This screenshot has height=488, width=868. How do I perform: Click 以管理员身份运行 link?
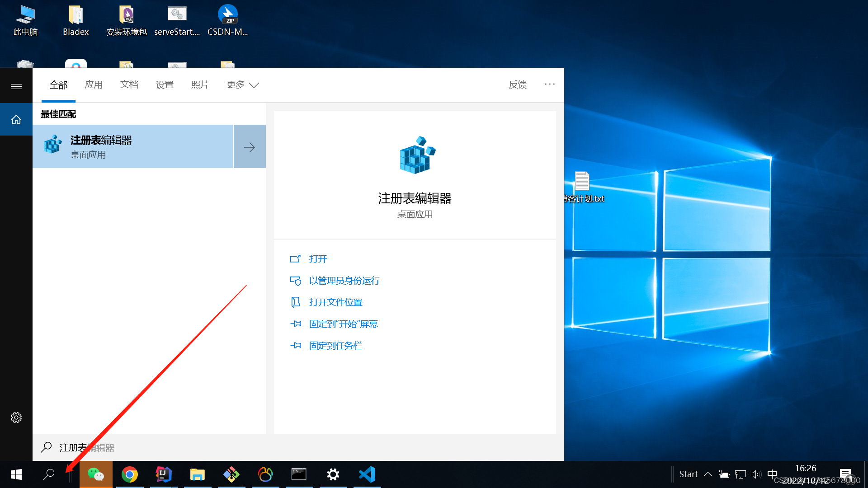(x=344, y=281)
